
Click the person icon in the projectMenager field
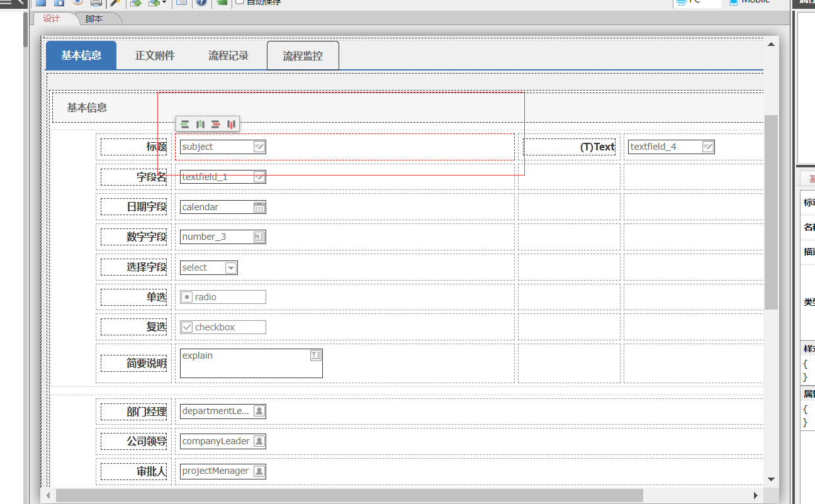coord(259,471)
